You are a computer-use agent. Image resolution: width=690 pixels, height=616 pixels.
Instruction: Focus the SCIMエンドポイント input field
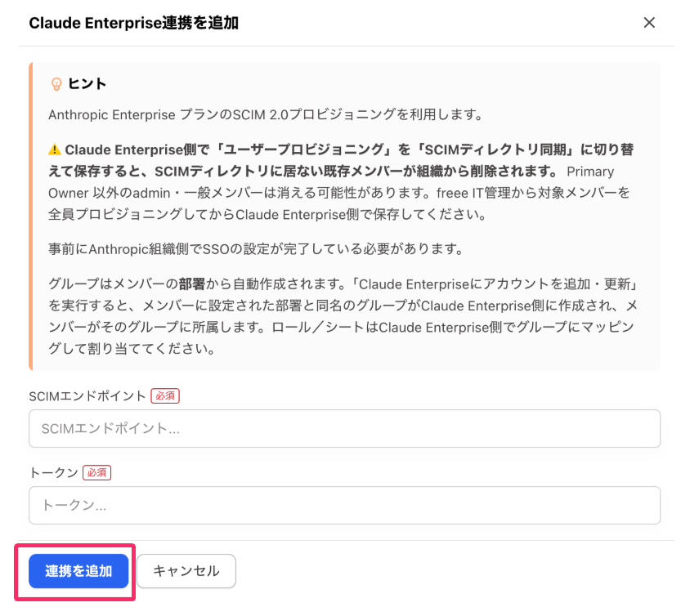pos(344,428)
